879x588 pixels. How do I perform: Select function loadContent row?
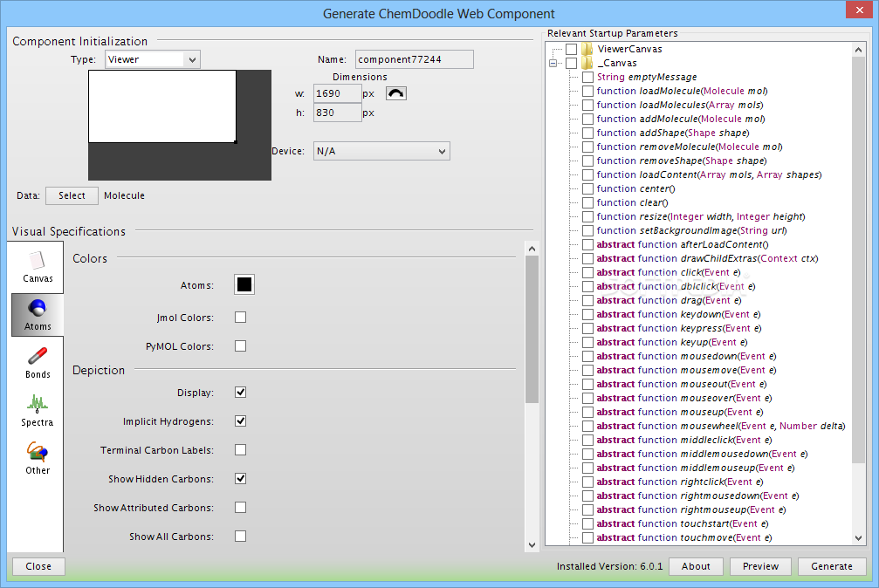point(709,174)
